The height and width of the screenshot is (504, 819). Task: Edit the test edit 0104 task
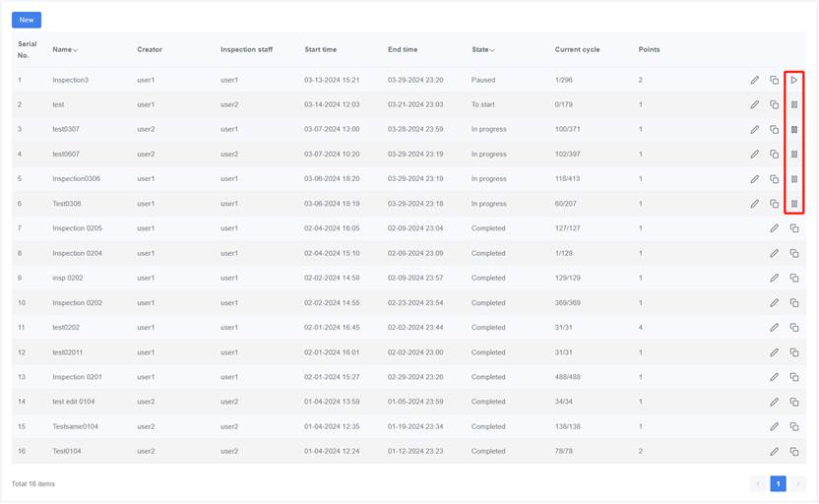(x=774, y=402)
